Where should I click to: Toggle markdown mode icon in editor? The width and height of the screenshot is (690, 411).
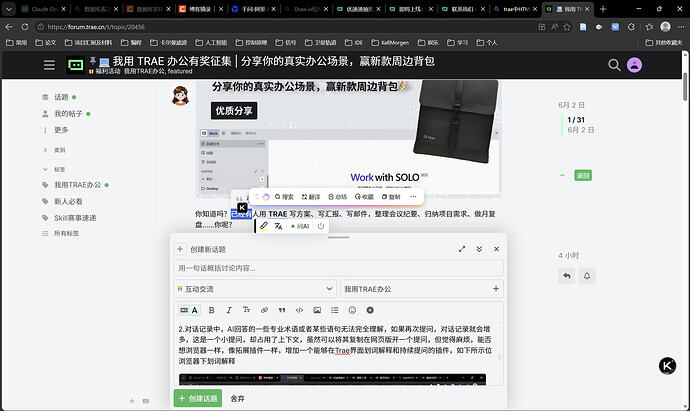click(184, 310)
